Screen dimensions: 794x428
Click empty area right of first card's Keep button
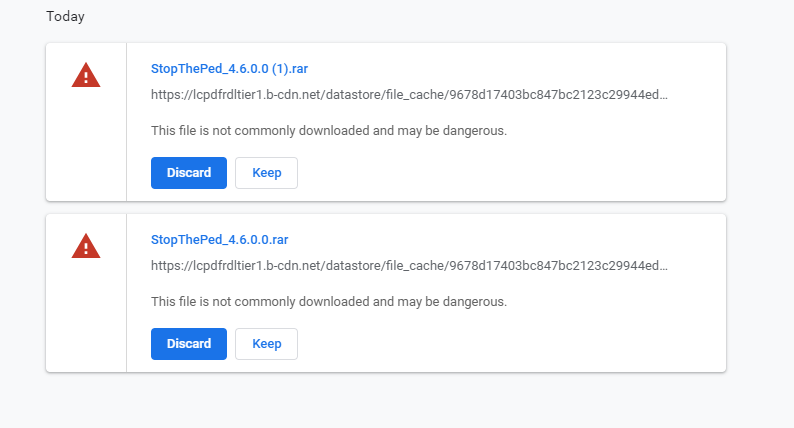pos(500,173)
